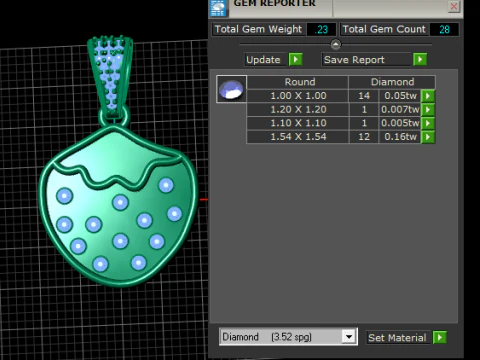
Task: Click the Update button label
Action: pyautogui.click(x=265, y=60)
